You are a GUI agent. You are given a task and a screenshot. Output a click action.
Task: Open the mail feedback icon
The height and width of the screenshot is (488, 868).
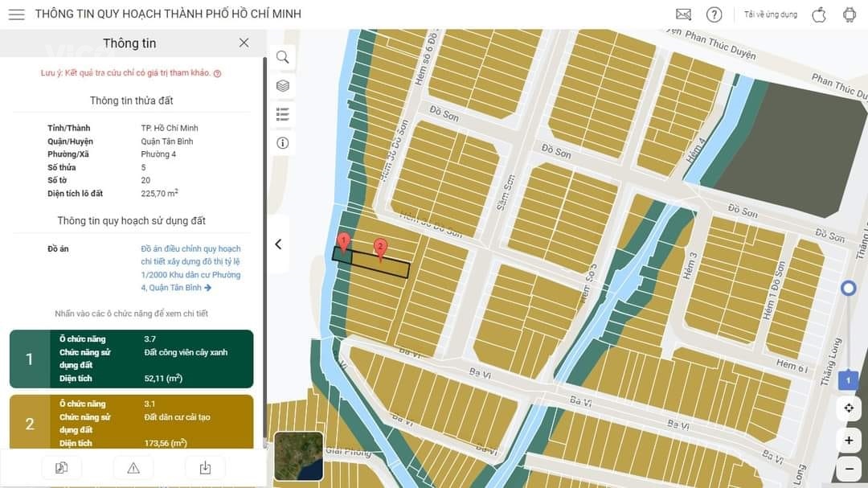(683, 14)
